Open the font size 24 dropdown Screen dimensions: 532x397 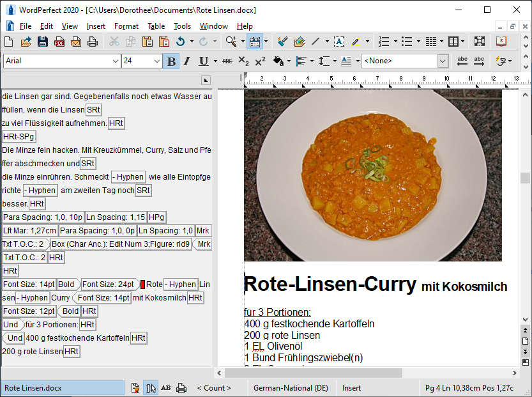point(157,61)
